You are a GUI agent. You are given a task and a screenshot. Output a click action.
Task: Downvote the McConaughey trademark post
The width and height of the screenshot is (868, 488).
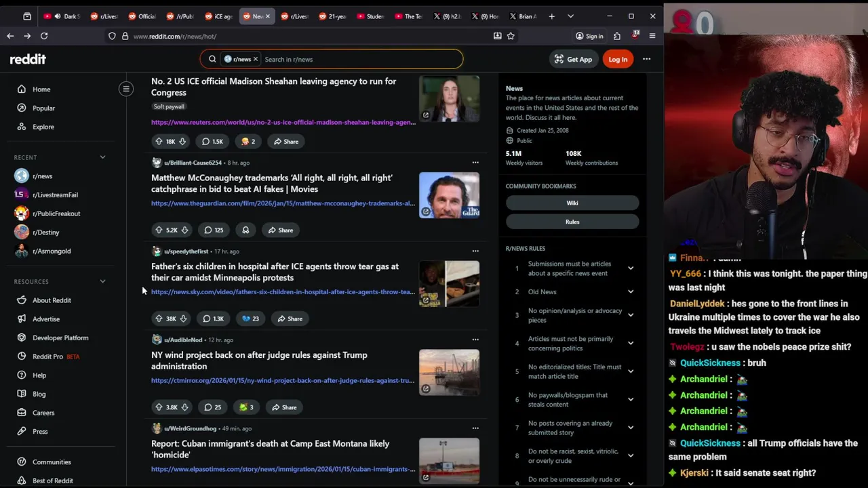coord(184,230)
